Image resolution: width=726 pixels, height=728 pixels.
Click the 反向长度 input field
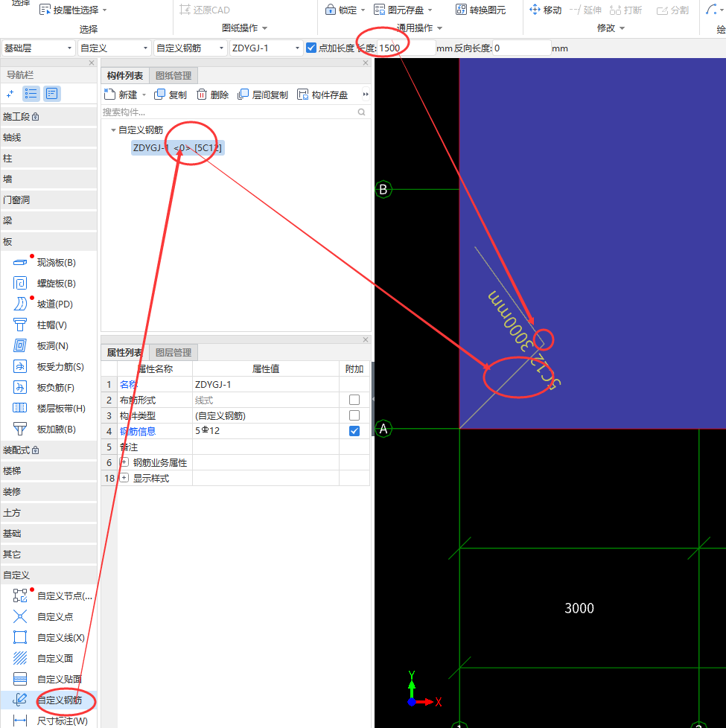pos(522,48)
